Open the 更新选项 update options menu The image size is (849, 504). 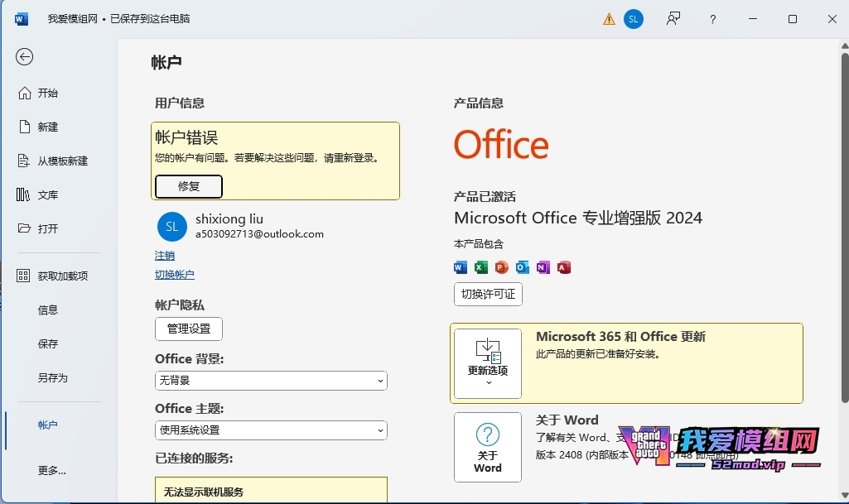[488, 363]
